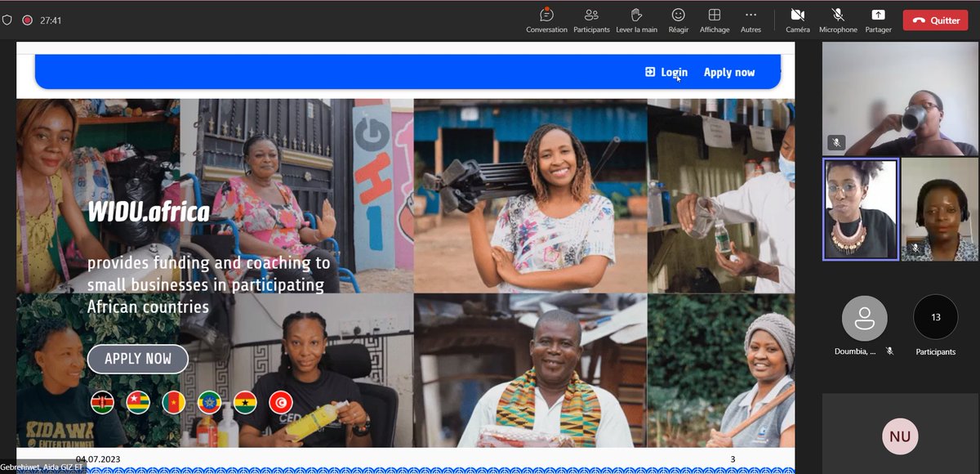
Task: Click the Login link in shared slide
Action: [674, 72]
